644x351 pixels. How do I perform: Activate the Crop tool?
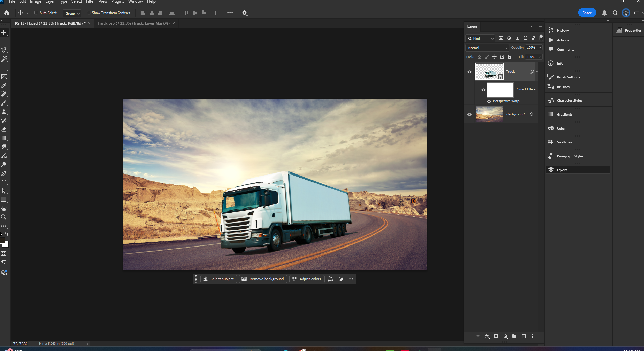[x=4, y=67]
